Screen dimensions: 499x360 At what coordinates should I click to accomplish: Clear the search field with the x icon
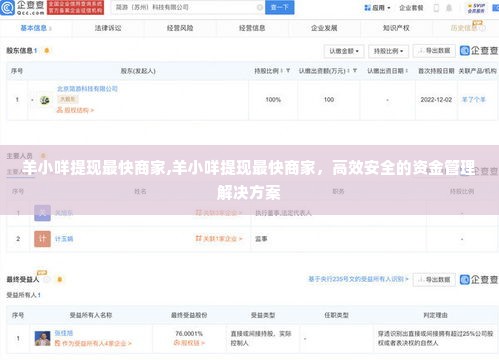[x=260, y=7]
